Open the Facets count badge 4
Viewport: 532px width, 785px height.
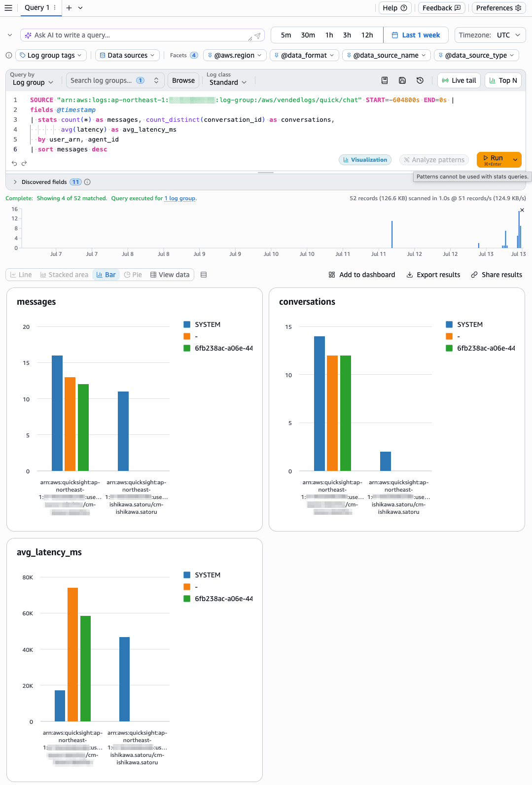click(x=194, y=55)
